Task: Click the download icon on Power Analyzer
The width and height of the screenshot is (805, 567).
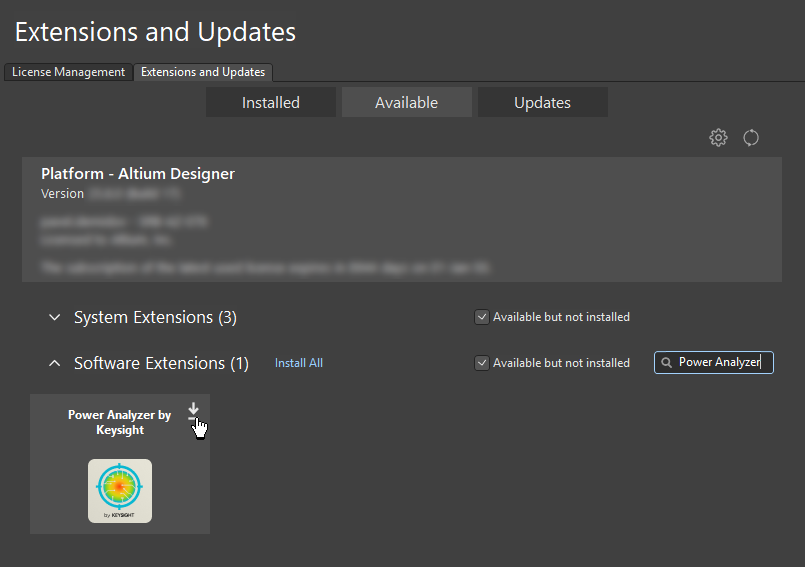Action: 193,411
